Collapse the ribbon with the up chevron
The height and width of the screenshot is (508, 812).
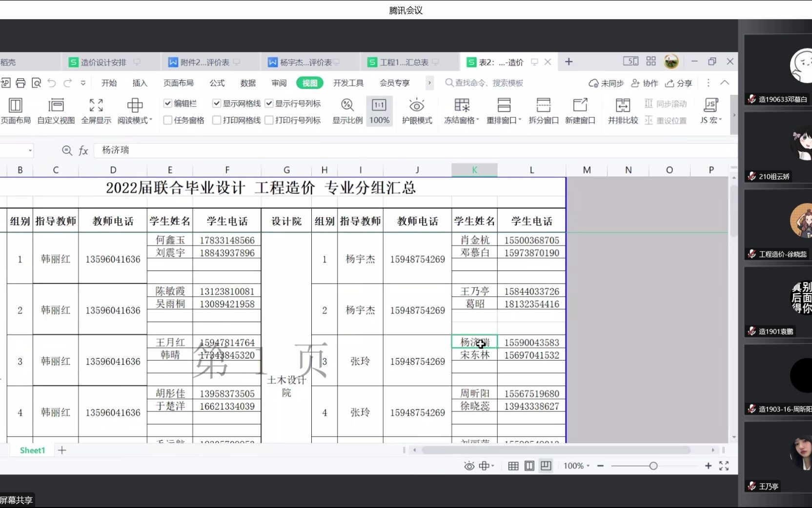[x=725, y=83]
